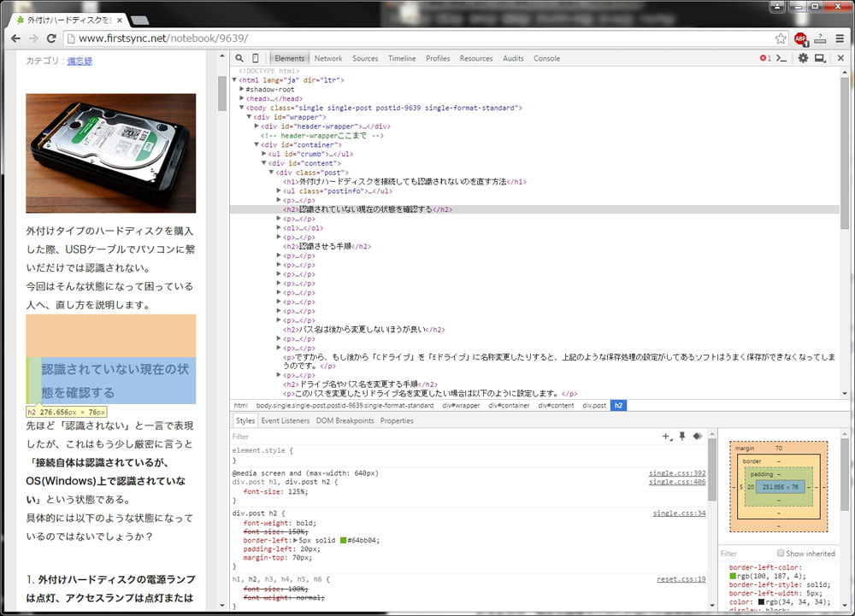The height and width of the screenshot is (616, 855).
Task: Expand the ol element node
Action: 280,228
